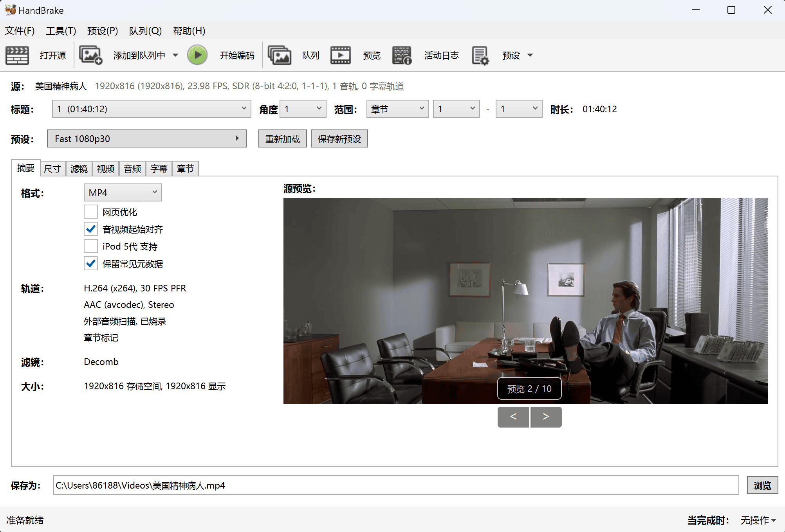Click the source name 美国精神病人
Image resolution: width=785 pixels, height=532 pixels.
click(x=61, y=86)
